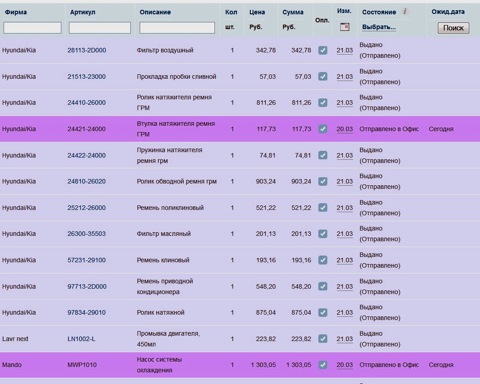480x384 pixels.
Task: Click date 21.03 for 57231-29100 row
Action: pyautogui.click(x=345, y=260)
